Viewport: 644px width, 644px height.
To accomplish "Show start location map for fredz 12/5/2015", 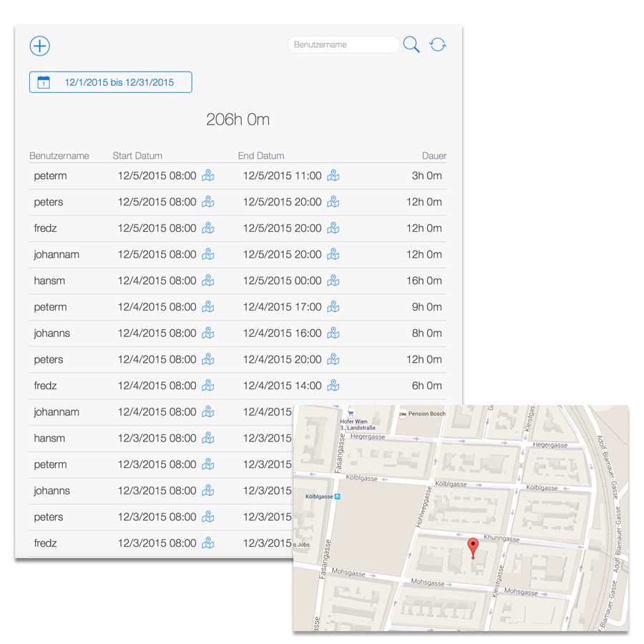I will pos(208,228).
